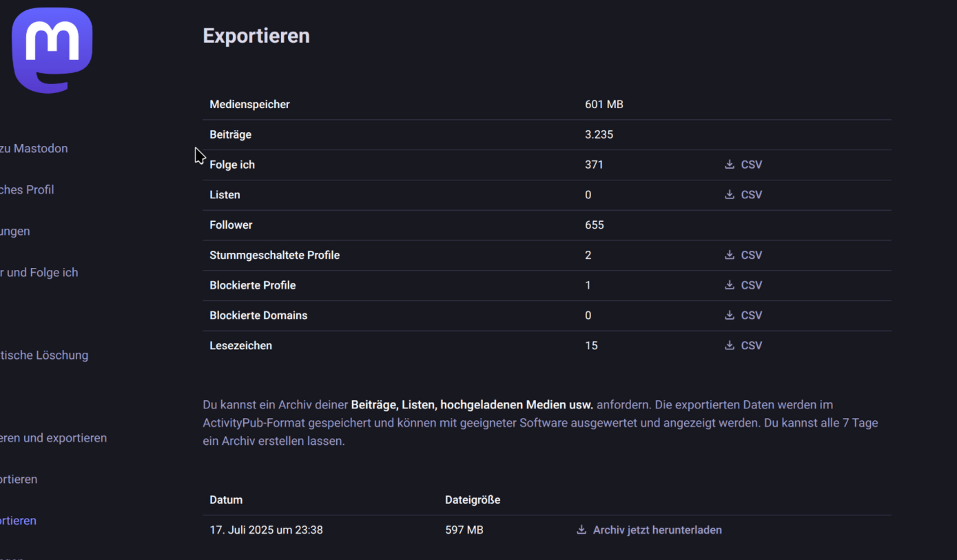The image size is (957, 560).
Task: Click the Dateigröße column header
Action: 473,500
